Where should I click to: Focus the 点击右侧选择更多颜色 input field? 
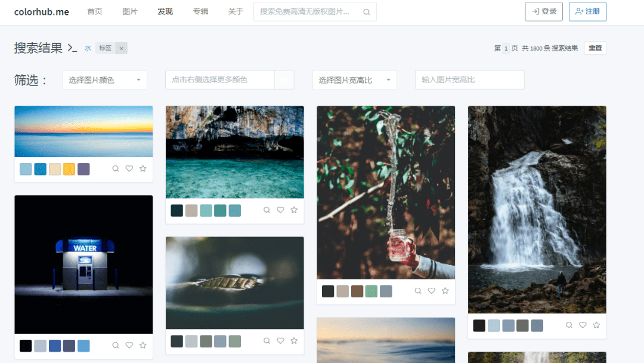(x=220, y=80)
